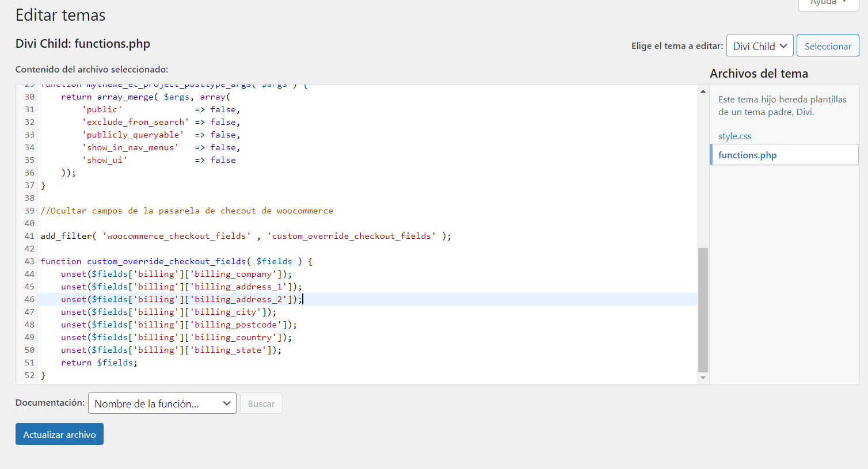Click the billing_company unset line

(x=176, y=274)
